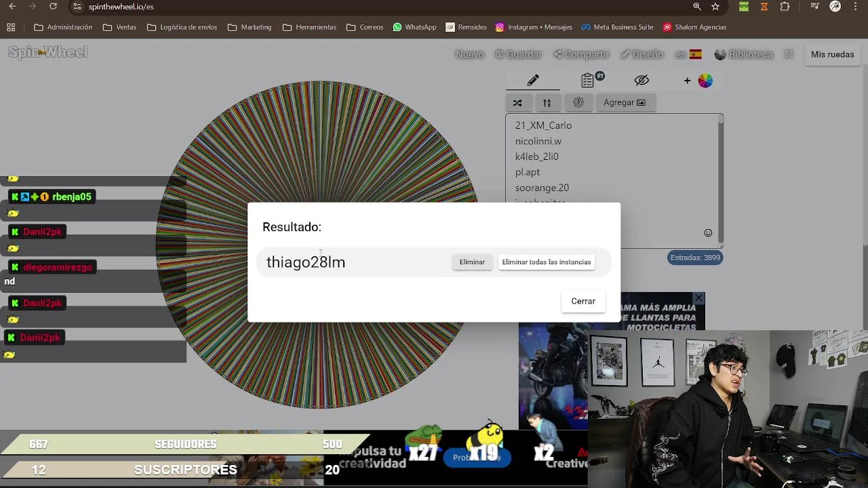Open the WhatsApp bookmark
This screenshot has height=488, width=868.
(414, 27)
